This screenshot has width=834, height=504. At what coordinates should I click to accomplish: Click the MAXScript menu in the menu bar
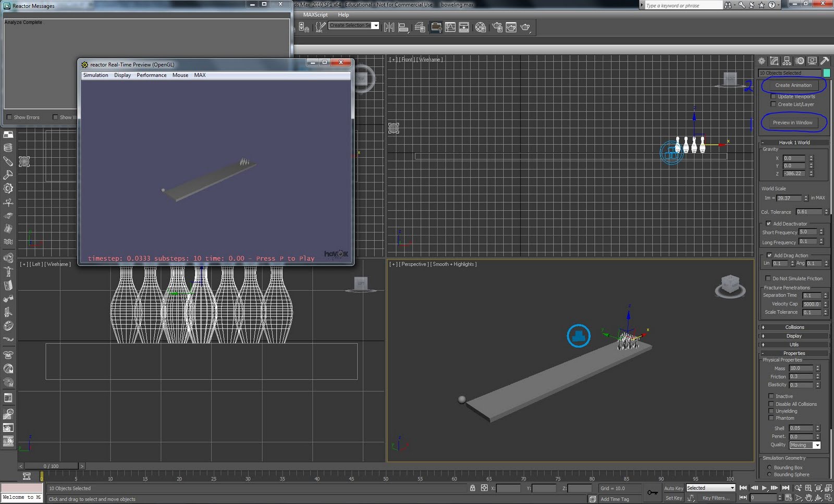315,14
